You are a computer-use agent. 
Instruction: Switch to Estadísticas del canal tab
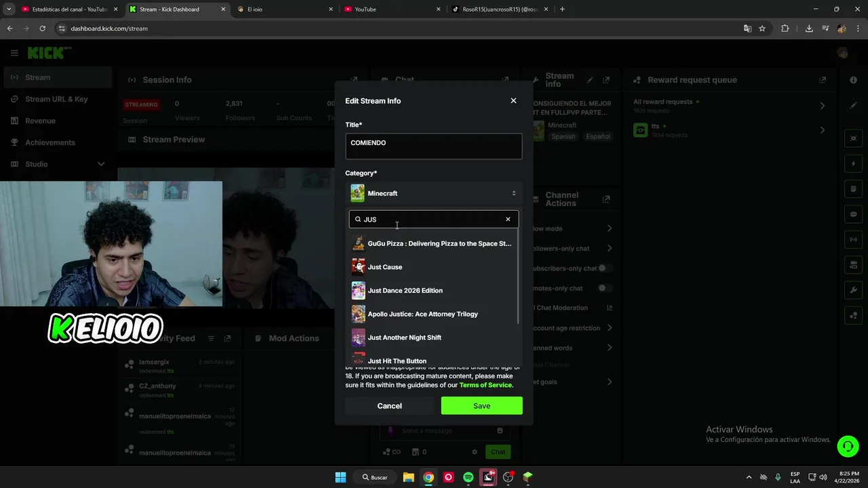tap(70, 9)
